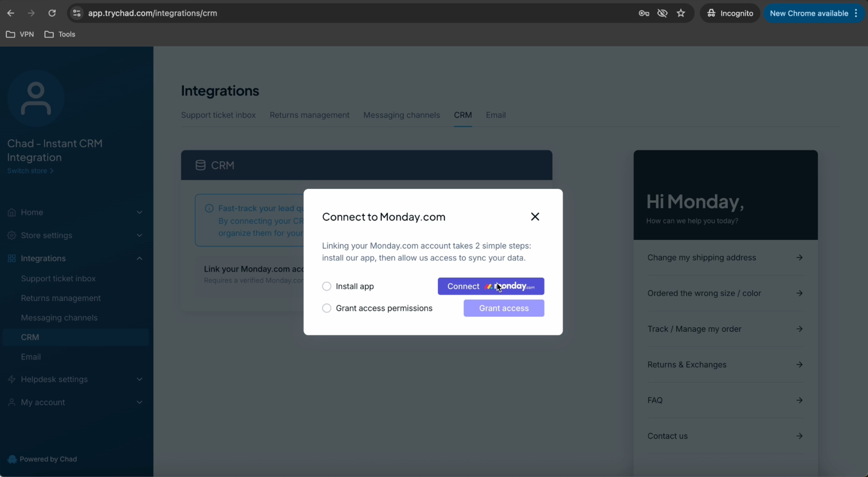Click New Chrome available update button
Viewport: 868px width, 477px height.
[809, 13]
